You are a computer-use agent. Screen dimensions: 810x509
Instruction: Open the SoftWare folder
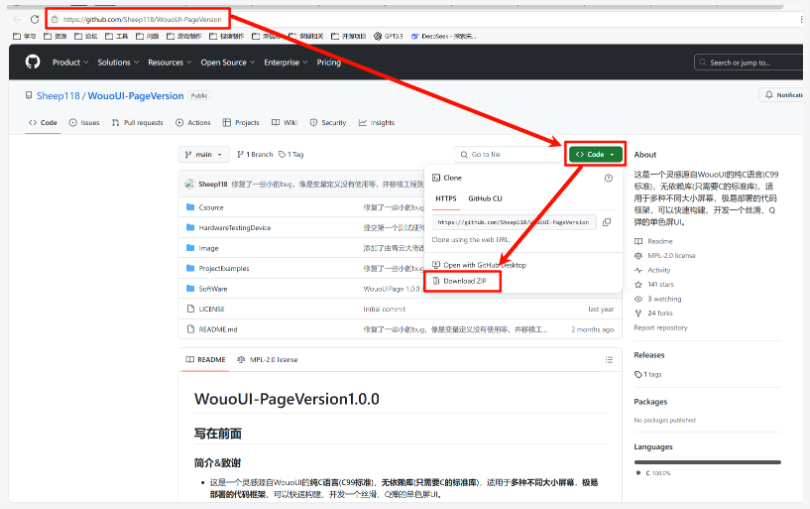pyautogui.click(x=213, y=289)
